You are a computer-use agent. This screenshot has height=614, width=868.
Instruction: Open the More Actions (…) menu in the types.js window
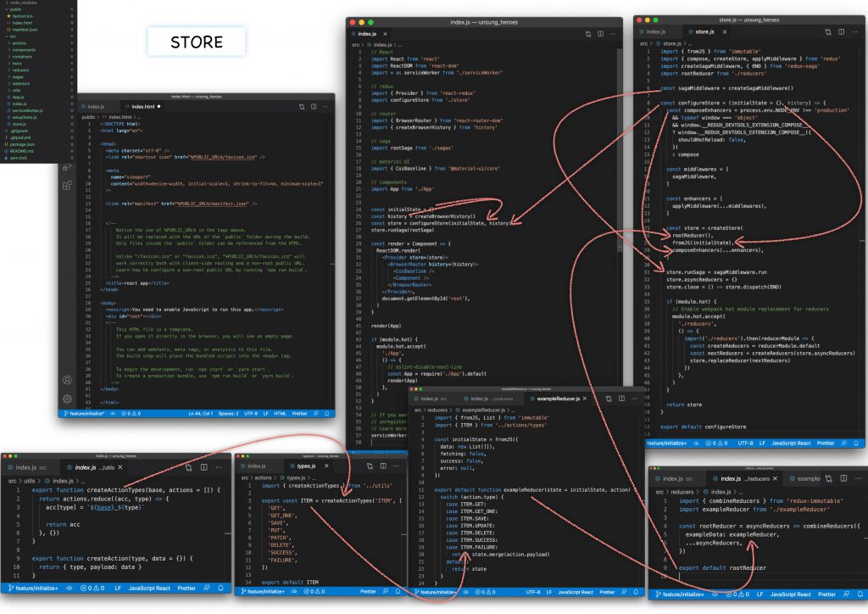click(x=396, y=466)
